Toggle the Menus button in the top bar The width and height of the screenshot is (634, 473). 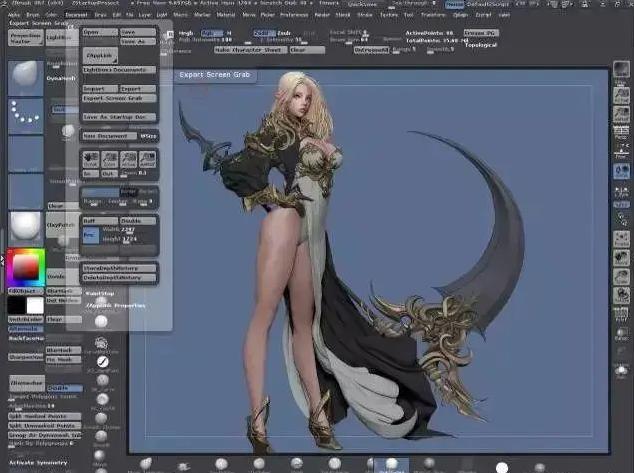pyautogui.click(x=454, y=4)
